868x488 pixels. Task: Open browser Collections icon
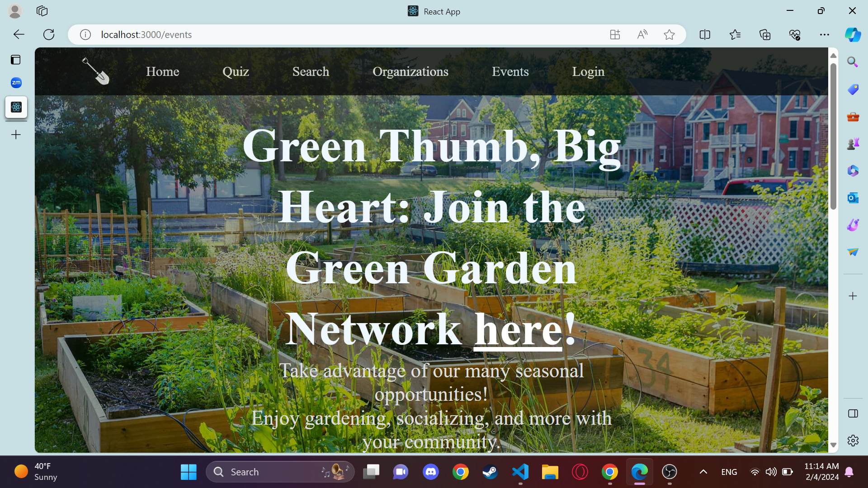[765, 34]
